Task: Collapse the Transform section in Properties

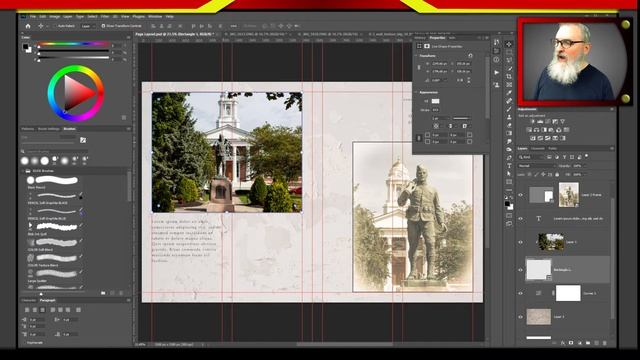Action: click(416, 56)
